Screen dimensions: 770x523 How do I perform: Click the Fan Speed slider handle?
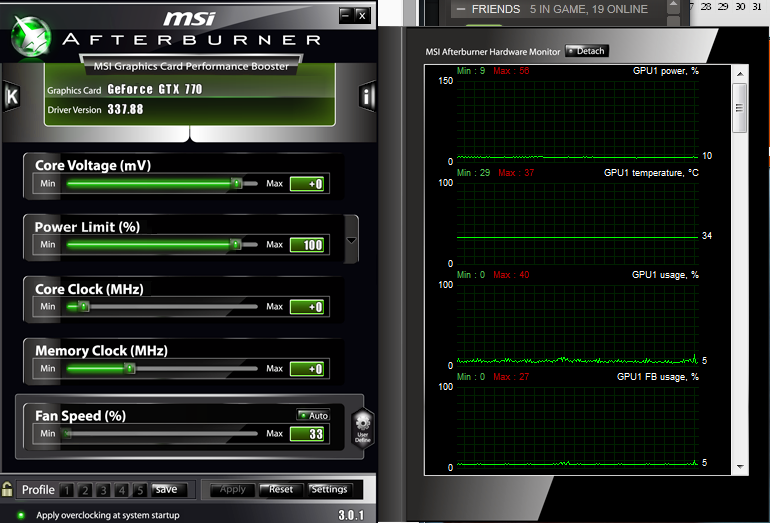(x=67, y=434)
